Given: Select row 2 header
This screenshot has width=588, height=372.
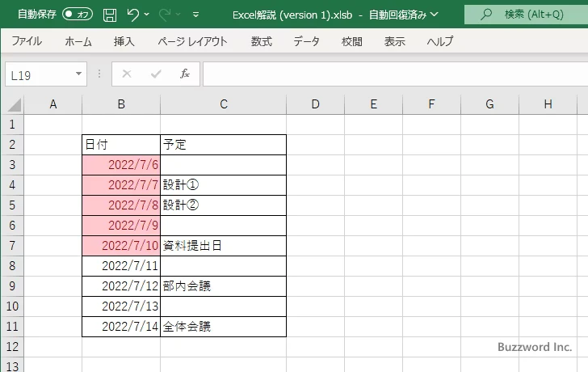Looking at the screenshot, I should click(x=12, y=145).
